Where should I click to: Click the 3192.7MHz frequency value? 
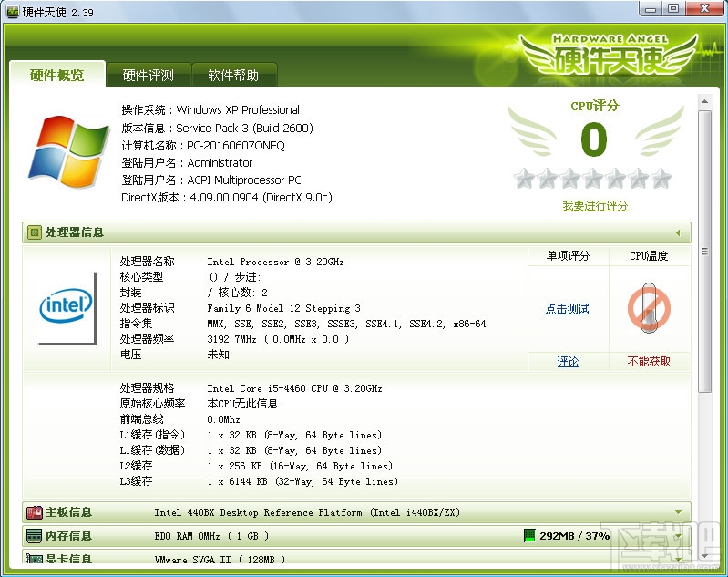(278, 340)
